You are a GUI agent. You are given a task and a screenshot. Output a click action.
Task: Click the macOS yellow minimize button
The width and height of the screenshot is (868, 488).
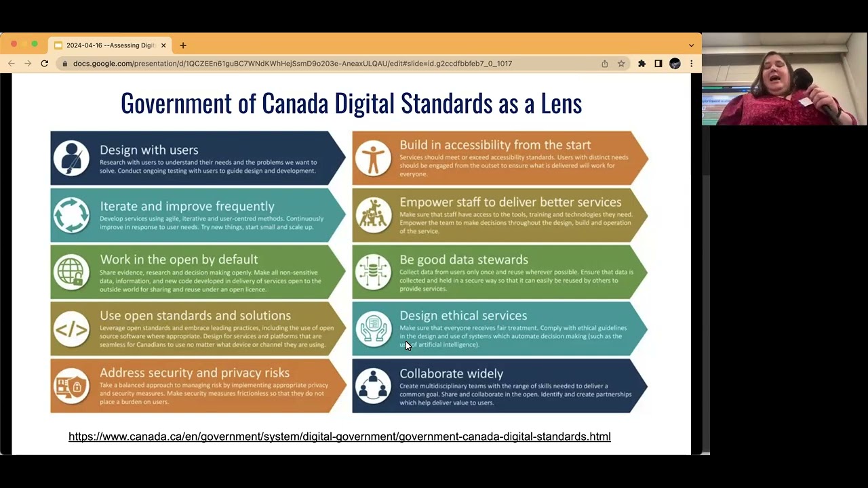coord(24,44)
